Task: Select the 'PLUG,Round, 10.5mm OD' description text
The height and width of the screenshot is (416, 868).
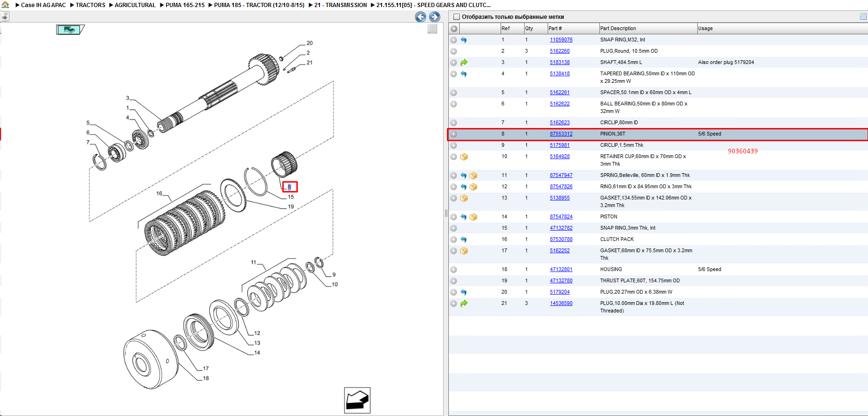Action: 629,51
